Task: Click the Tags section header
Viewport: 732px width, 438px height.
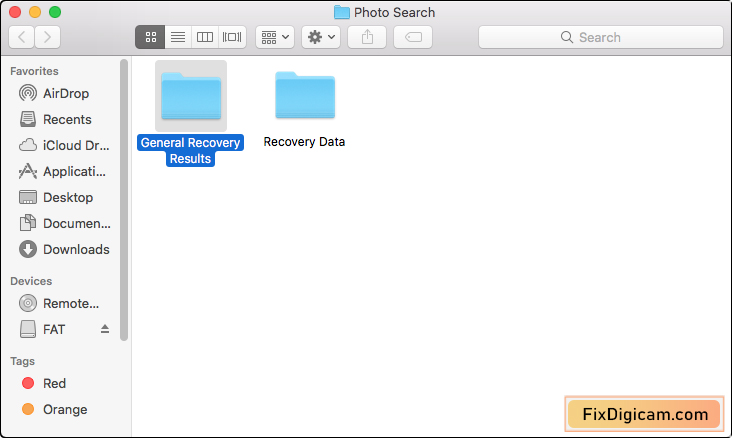Action: [x=22, y=361]
